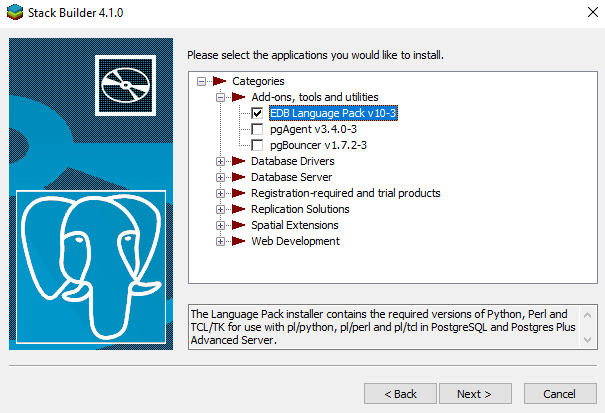
Task: Expand the Registration-required and trial products node
Action: (221, 193)
